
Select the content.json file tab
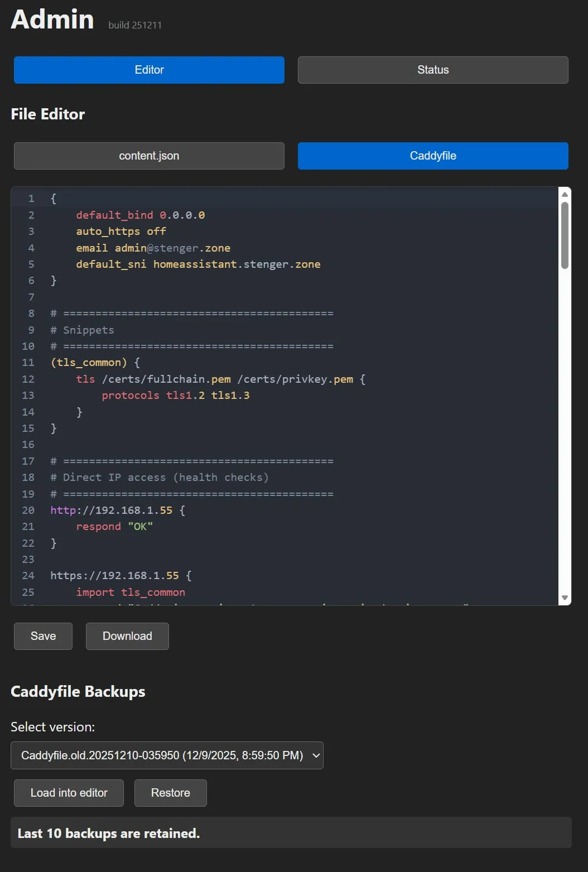pos(149,156)
